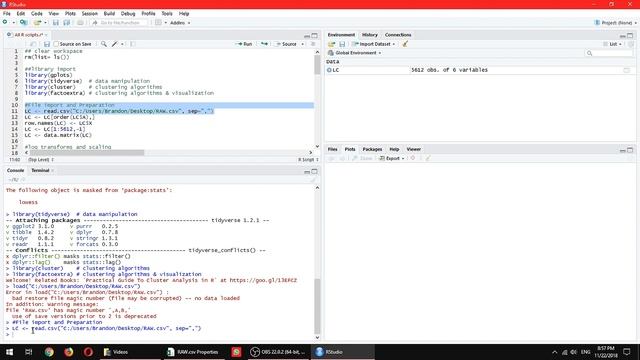Open RAW.csv Properties taskbar window

coord(194,352)
